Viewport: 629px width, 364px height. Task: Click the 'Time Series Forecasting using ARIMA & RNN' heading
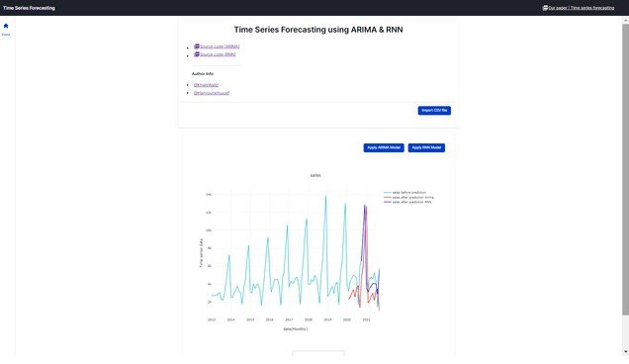[x=318, y=30]
